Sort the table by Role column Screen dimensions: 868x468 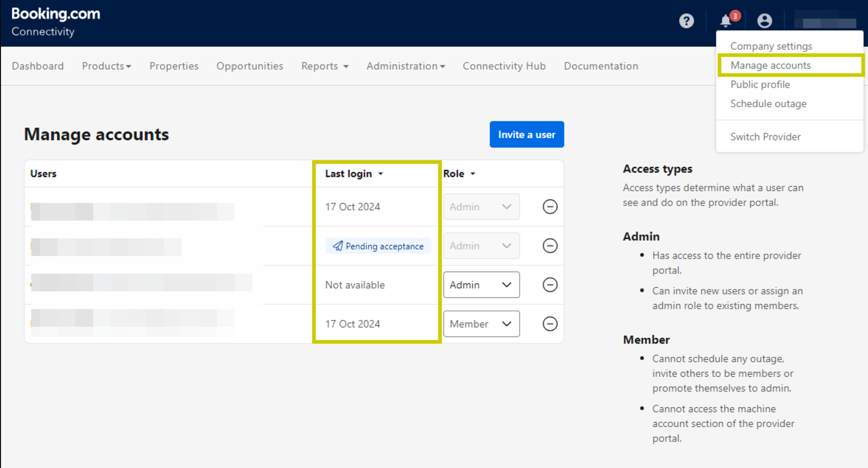tap(459, 174)
